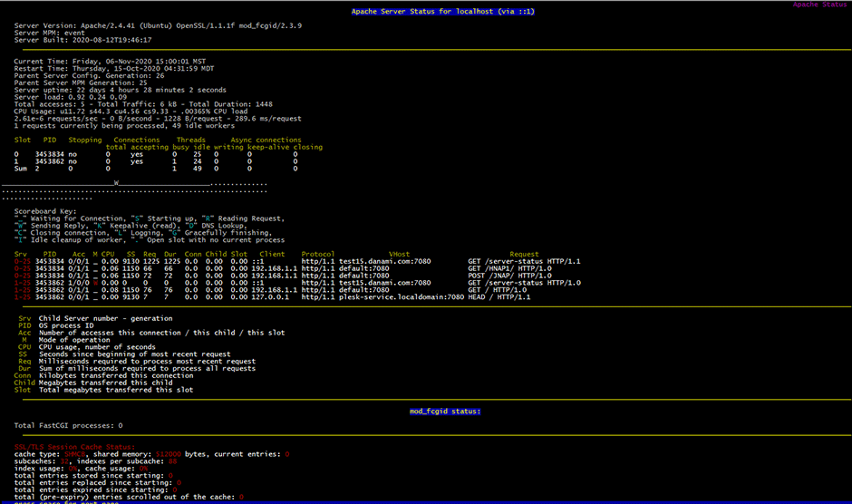The width and height of the screenshot is (852, 504).
Task: Click the '2.61e-6 requests/sec' line
Action: coord(158,118)
